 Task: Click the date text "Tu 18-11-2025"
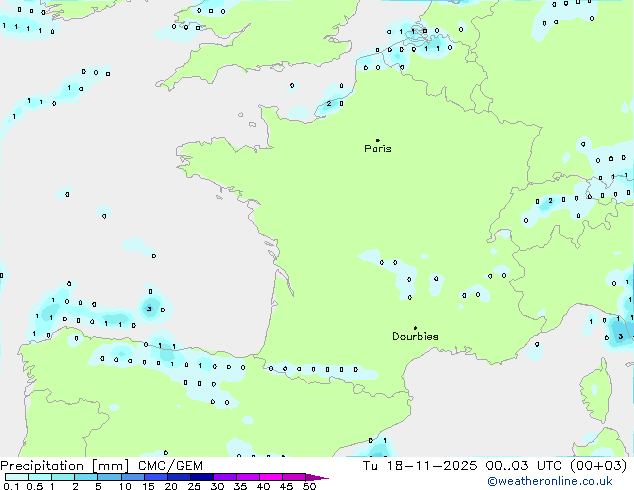(x=420, y=466)
